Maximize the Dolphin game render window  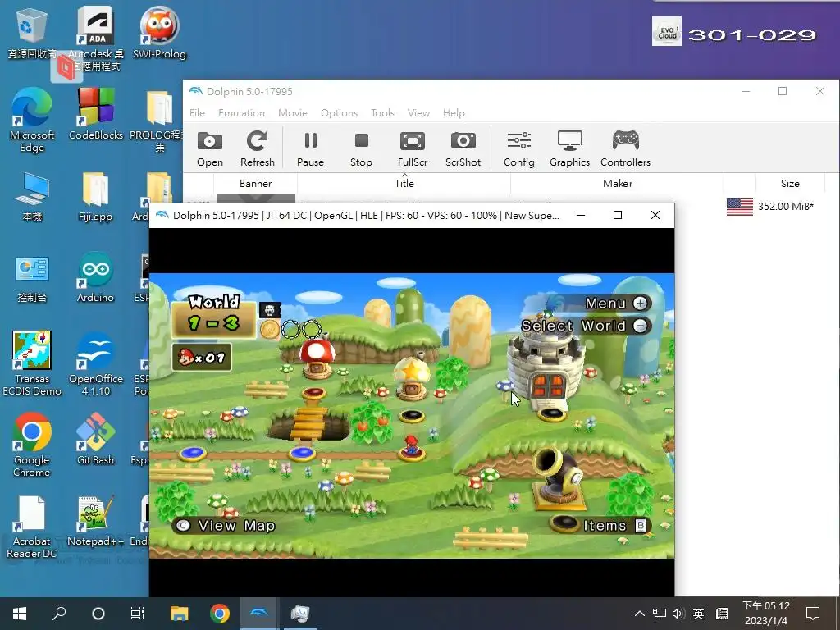tap(618, 215)
